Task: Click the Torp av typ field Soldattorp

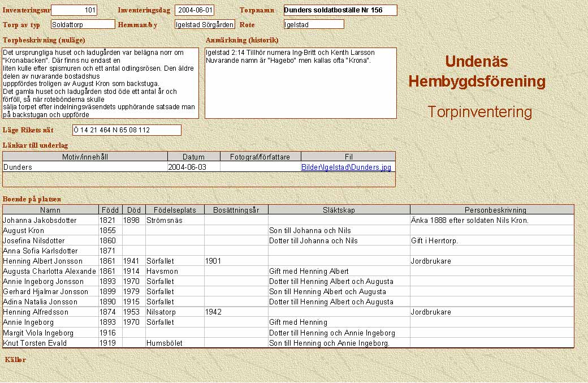Action: coord(83,24)
